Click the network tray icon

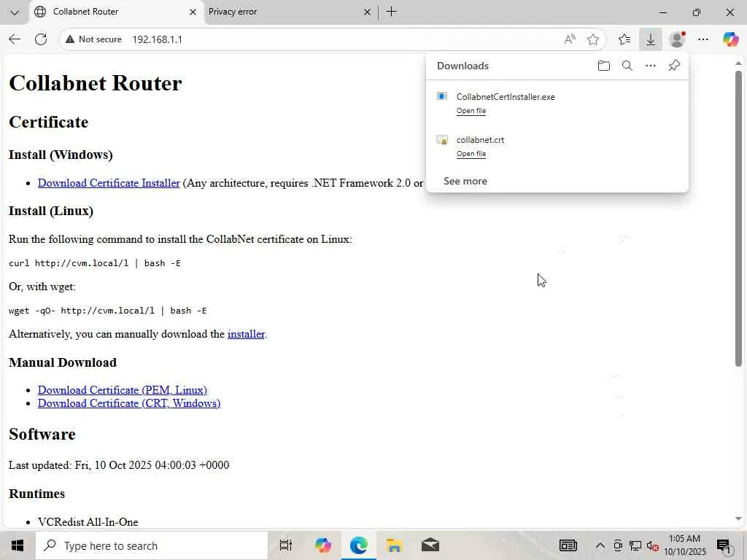[x=635, y=545]
